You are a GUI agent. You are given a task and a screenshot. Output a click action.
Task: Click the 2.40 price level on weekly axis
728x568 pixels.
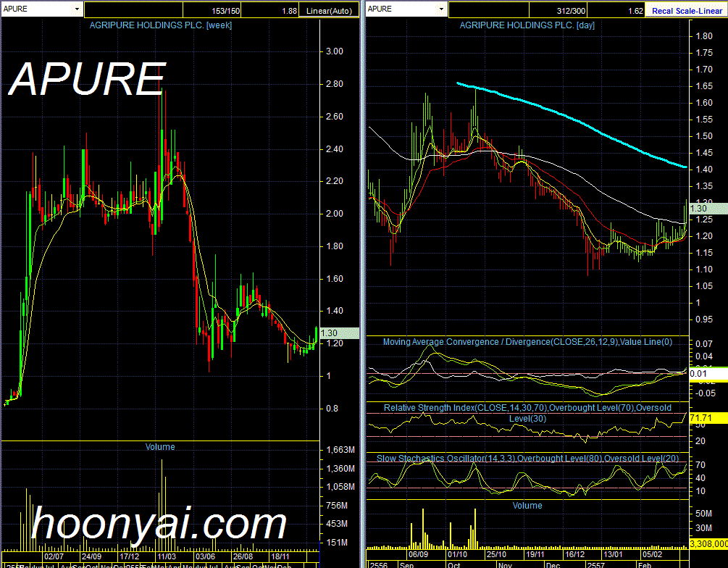334,149
